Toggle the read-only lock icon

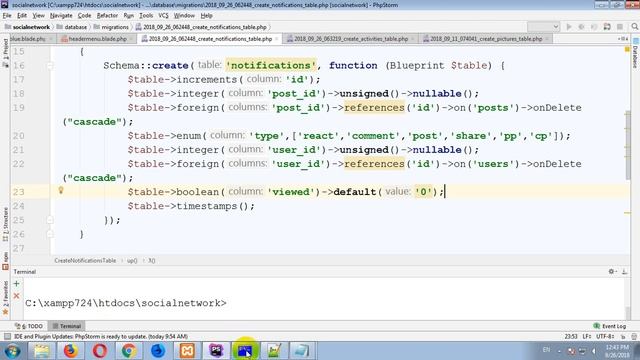(x=623, y=336)
